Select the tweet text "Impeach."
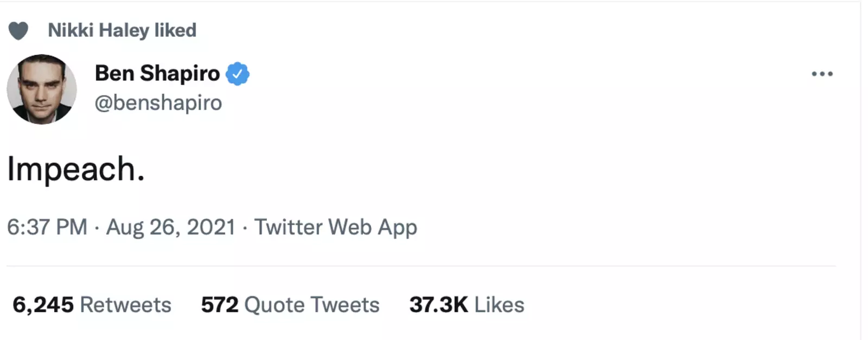 pyautogui.click(x=76, y=169)
